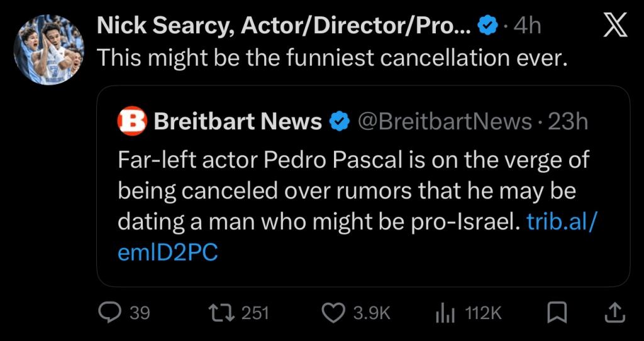Image resolution: width=644 pixels, height=341 pixels.
Task: Visit the @BreitbartNews handle
Action: (444, 121)
